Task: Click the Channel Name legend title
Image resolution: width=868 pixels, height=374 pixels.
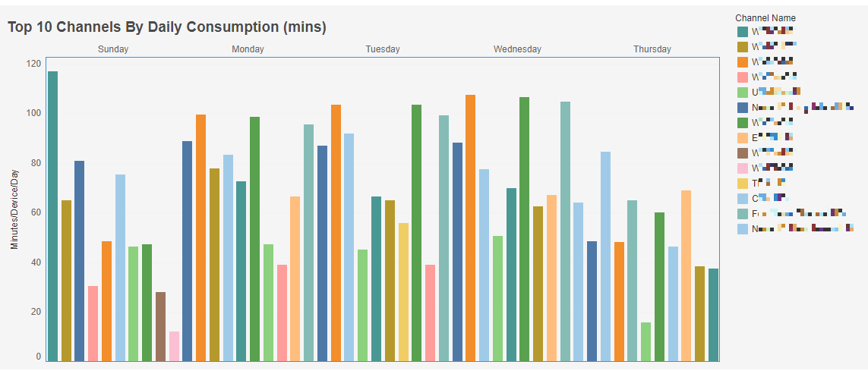Action: pos(765,18)
